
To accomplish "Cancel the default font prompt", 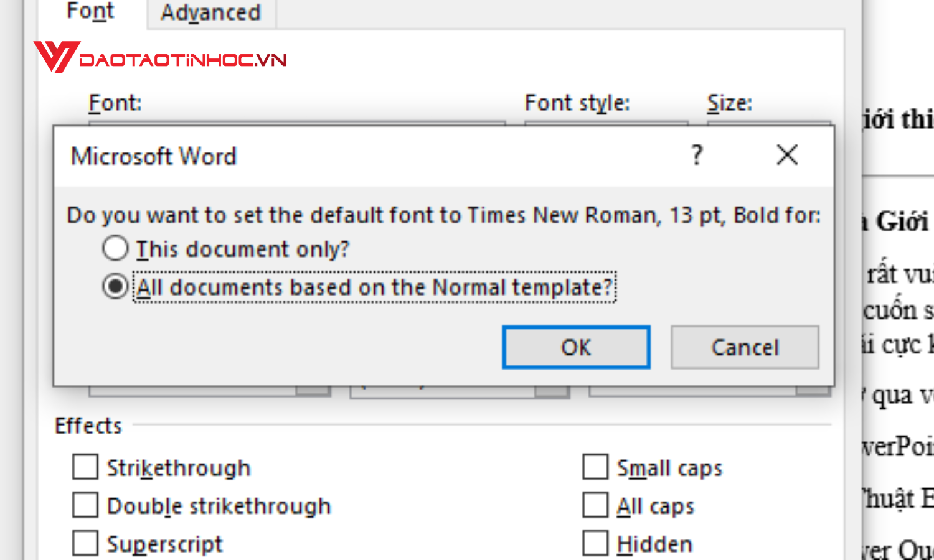I will pos(744,347).
